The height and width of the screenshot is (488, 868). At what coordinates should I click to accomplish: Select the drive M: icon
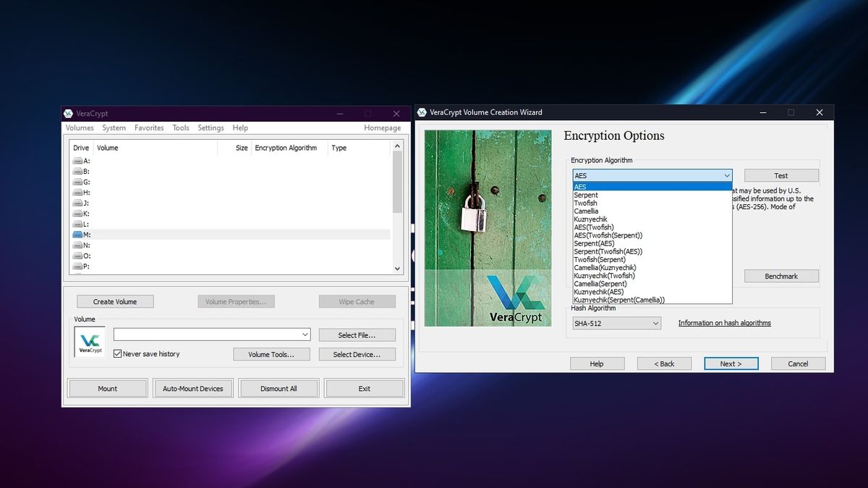(x=78, y=234)
